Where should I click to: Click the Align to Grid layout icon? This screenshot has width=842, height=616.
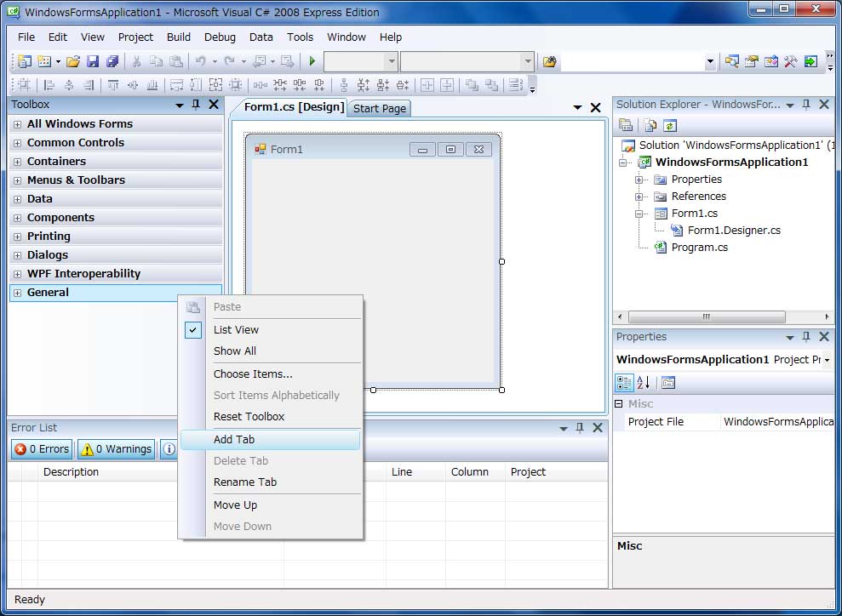tap(25, 85)
